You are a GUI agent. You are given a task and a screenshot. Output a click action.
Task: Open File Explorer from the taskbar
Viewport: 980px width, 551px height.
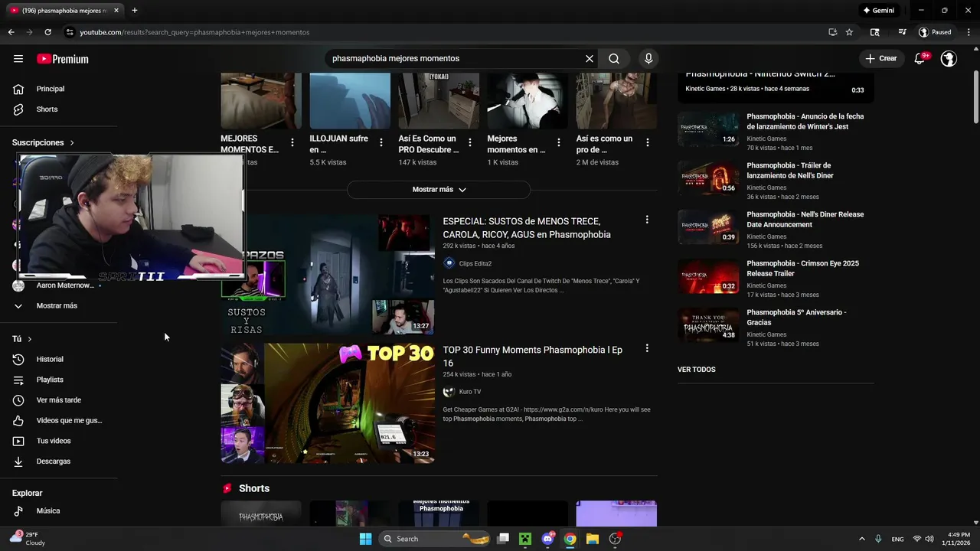click(x=592, y=539)
